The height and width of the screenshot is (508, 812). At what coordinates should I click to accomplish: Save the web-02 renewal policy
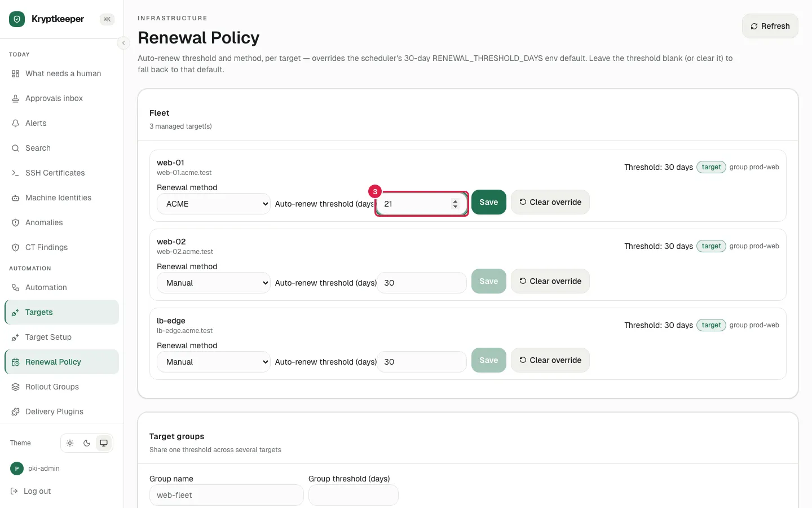click(x=489, y=281)
